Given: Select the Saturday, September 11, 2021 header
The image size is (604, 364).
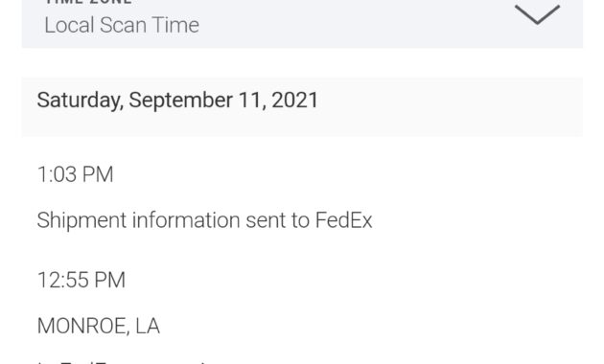Looking at the screenshot, I should (302, 106).
